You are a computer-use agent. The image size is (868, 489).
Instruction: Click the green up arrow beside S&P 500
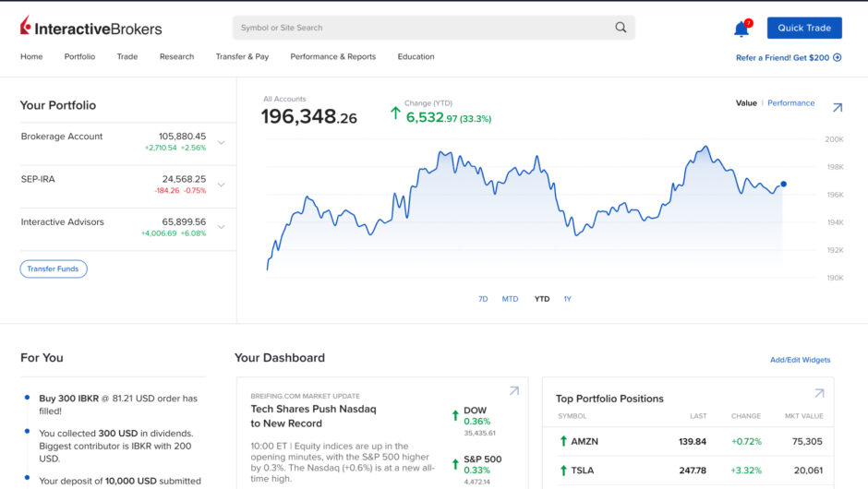click(455, 464)
